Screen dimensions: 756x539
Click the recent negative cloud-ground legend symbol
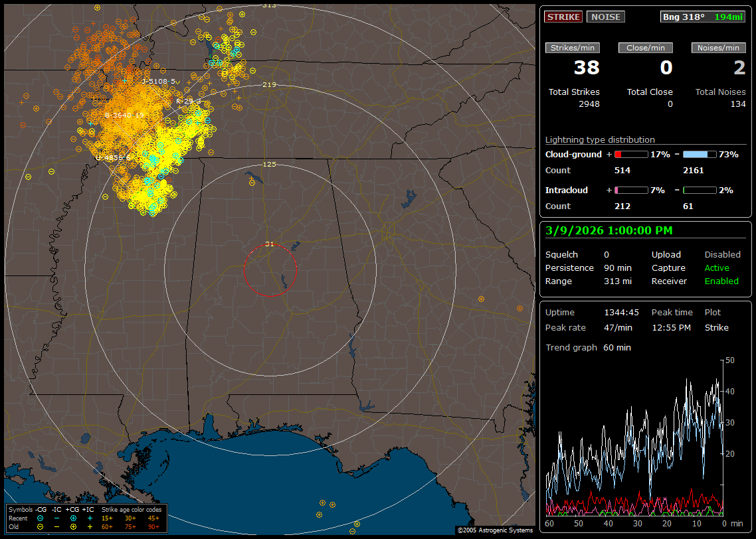click(41, 518)
